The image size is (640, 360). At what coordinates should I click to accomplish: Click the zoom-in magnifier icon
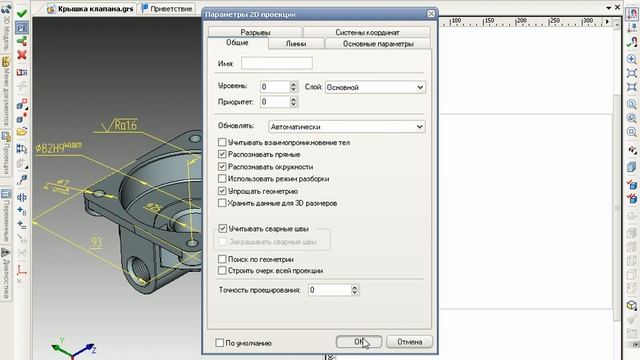tap(631, 60)
